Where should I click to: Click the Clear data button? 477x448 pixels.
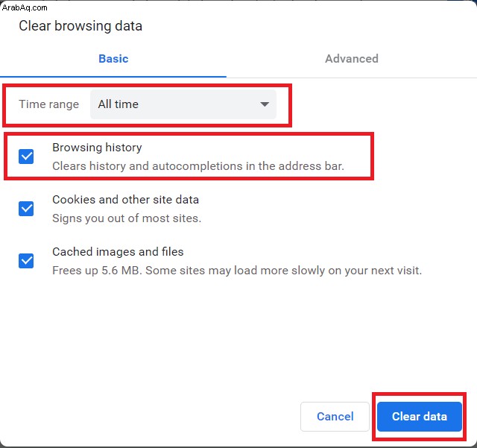[x=419, y=417]
